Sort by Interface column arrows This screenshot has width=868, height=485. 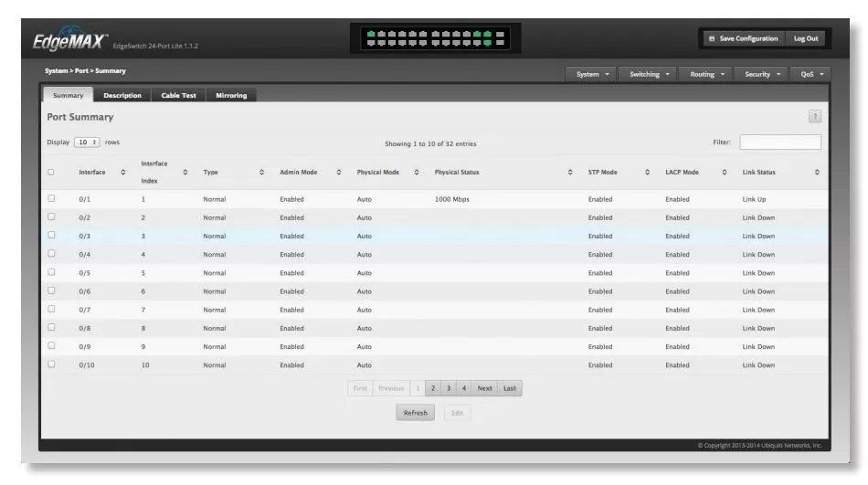123,173
